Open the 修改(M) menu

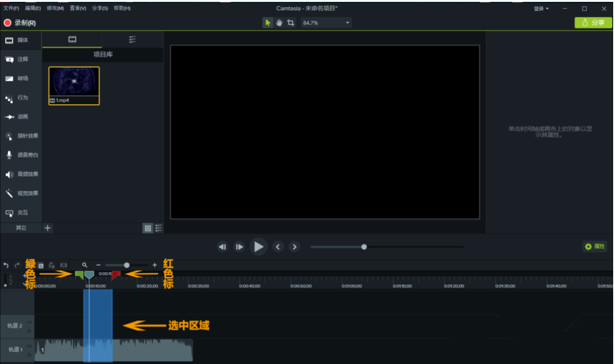point(56,8)
